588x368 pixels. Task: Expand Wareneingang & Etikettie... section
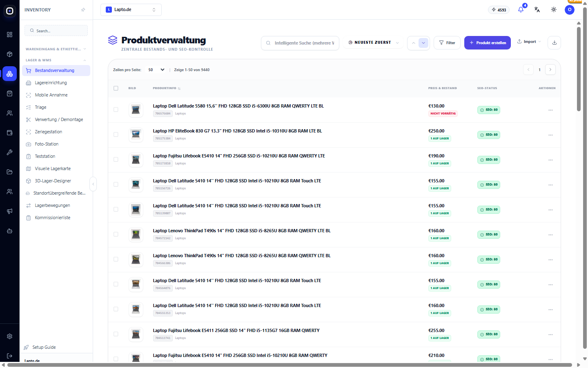click(x=56, y=49)
